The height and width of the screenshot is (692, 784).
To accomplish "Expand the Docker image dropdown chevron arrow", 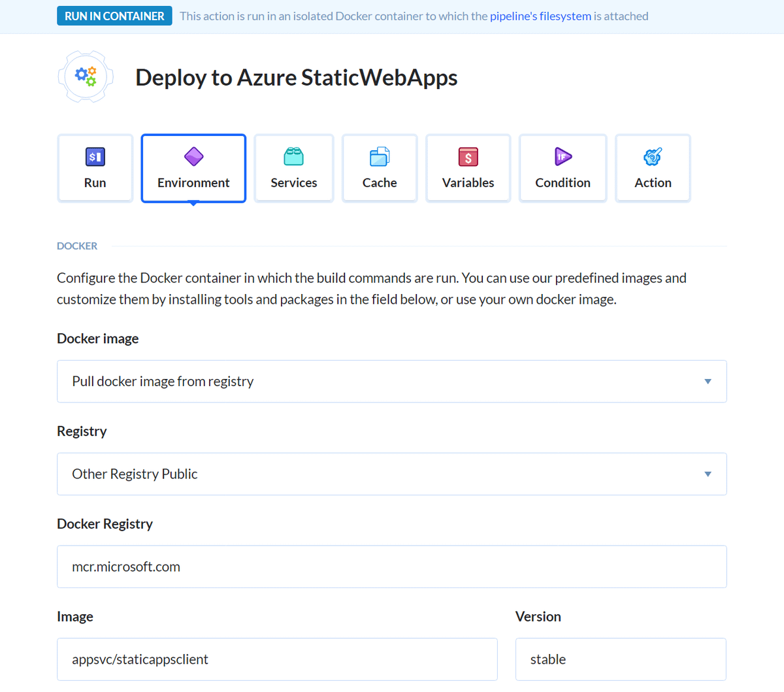I will pos(708,381).
